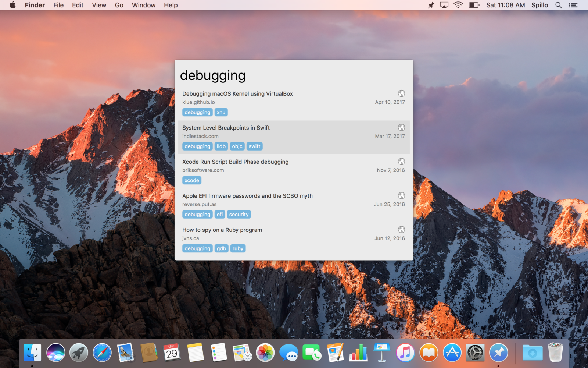
Task: Open globe icon for Ruby program bookmark
Action: coord(401,230)
